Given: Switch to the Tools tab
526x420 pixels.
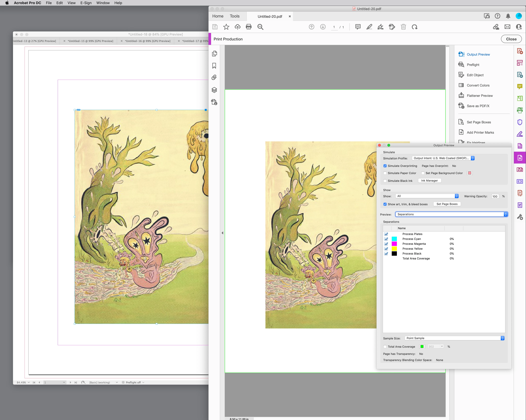Looking at the screenshot, I should [x=234, y=16].
